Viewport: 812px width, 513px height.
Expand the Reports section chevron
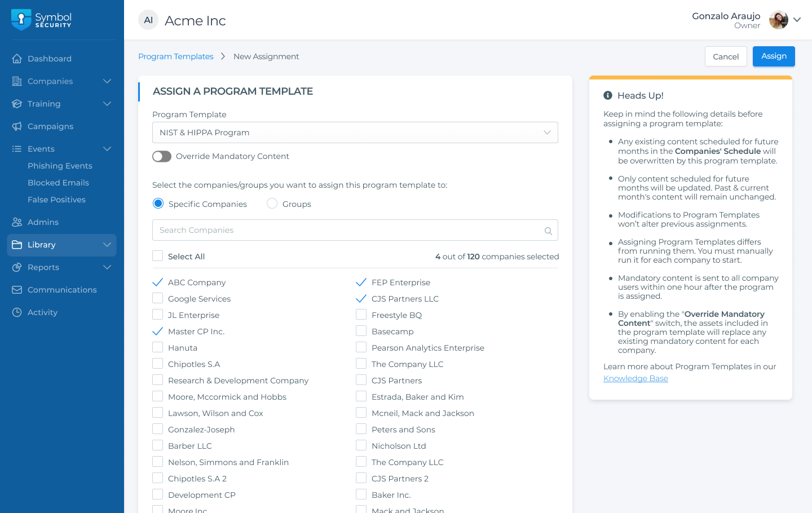coord(107,267)
